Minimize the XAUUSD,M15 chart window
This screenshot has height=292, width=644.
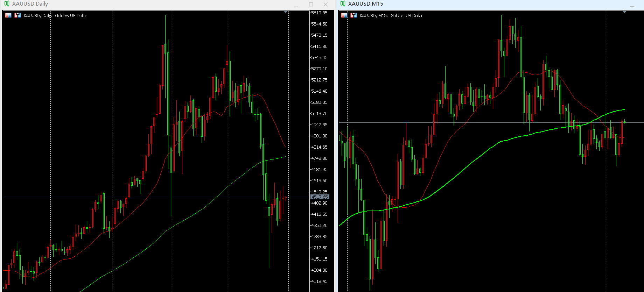[632, 5]
